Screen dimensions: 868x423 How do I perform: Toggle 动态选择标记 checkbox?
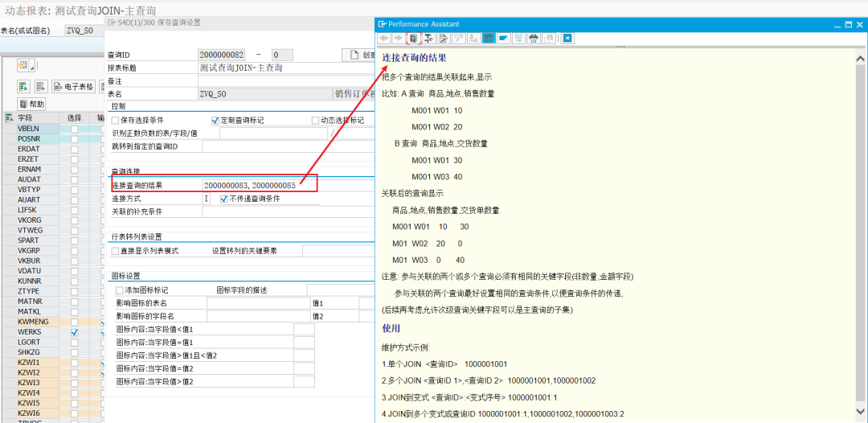pos(316,120)
